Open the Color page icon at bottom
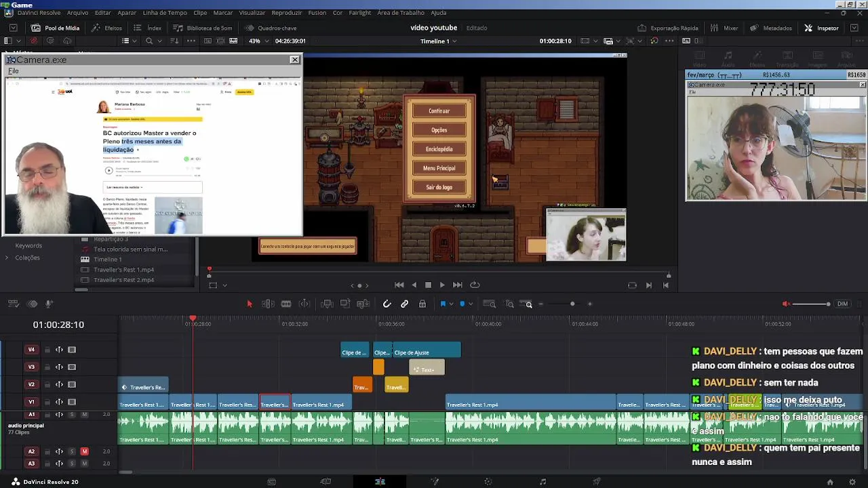This screenshot has height=488, width=868. coord(488,482)
